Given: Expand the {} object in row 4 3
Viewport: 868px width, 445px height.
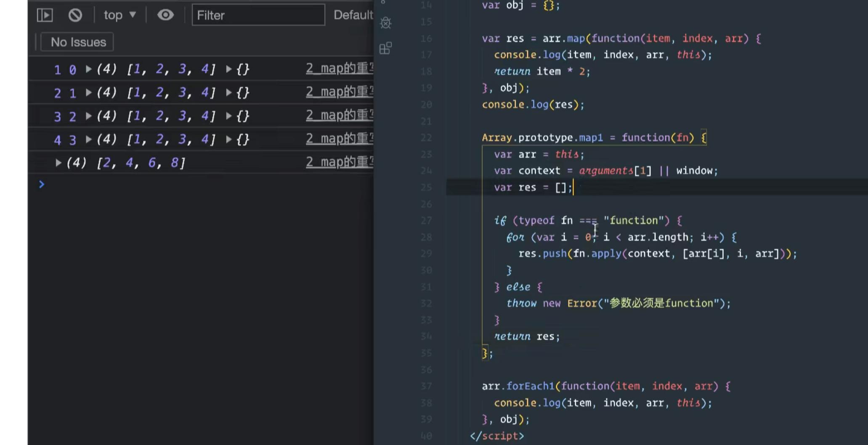Looking at the screenshot, I should tap(229, 139).
